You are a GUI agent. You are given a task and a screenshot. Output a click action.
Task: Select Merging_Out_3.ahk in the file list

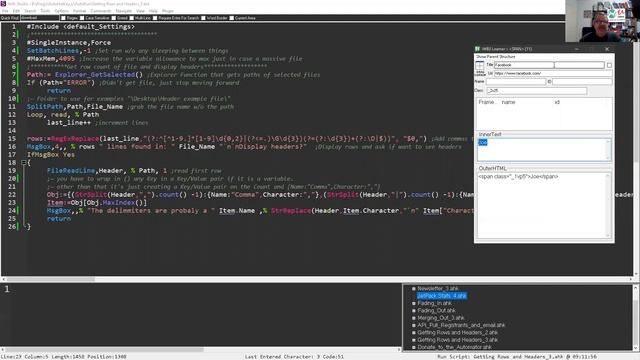[x=440, y=318]
